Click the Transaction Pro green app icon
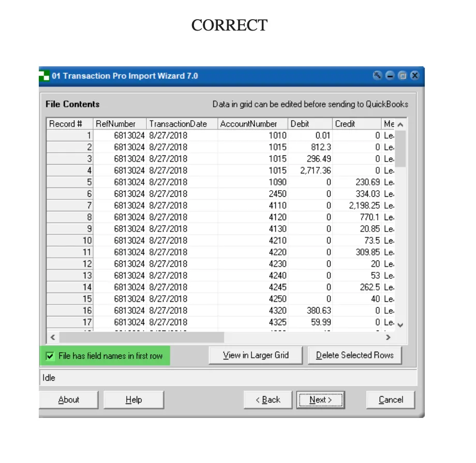This screenshot has width=476, height=463. [x=44, y=76]
